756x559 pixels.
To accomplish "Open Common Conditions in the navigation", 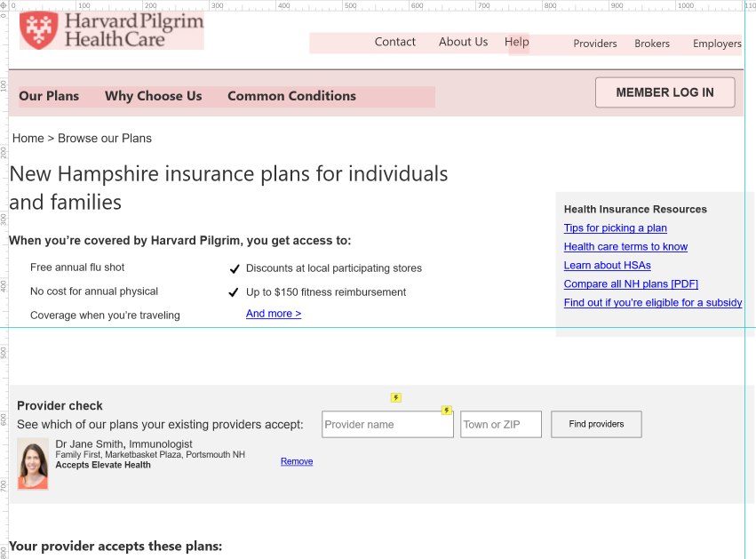I will (x=291, y=96).
